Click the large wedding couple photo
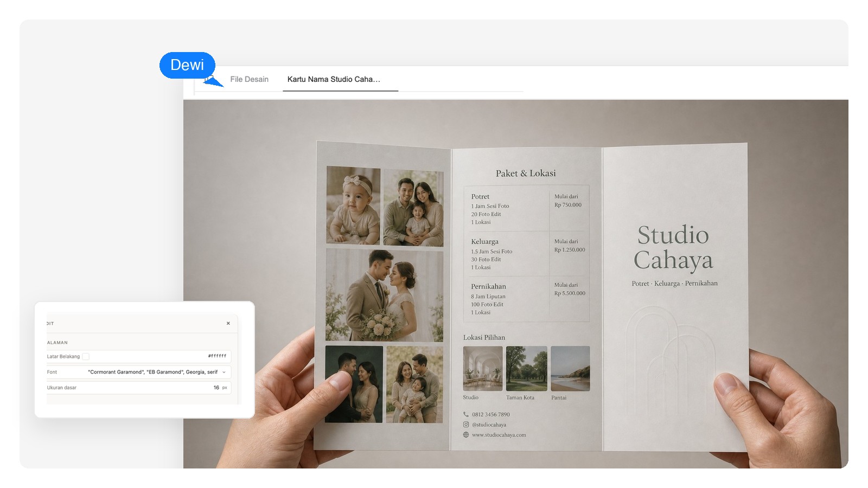868x488 pixels. pos(384,295)
